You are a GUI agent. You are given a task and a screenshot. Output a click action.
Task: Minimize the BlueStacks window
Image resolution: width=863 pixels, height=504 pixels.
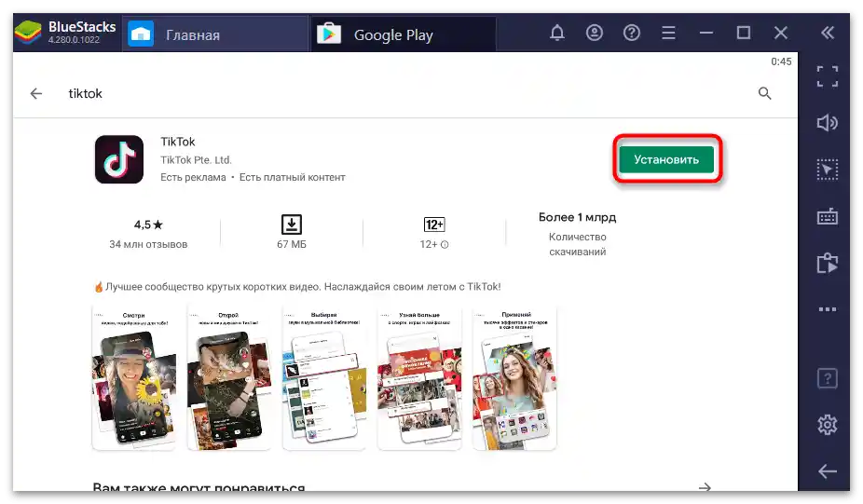[706, 33]
